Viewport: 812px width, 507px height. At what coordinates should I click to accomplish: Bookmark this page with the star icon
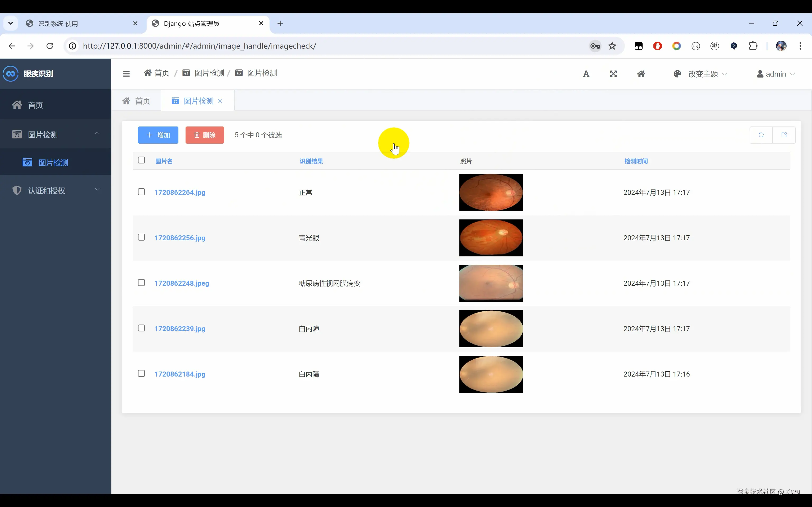click(x=612, y=46)
